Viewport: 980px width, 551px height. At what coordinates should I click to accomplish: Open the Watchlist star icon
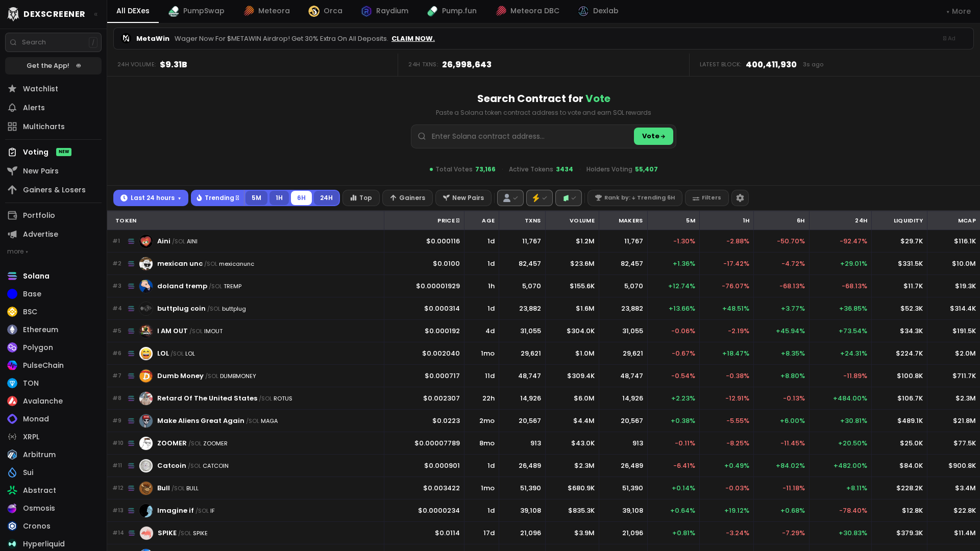point(12,89)
